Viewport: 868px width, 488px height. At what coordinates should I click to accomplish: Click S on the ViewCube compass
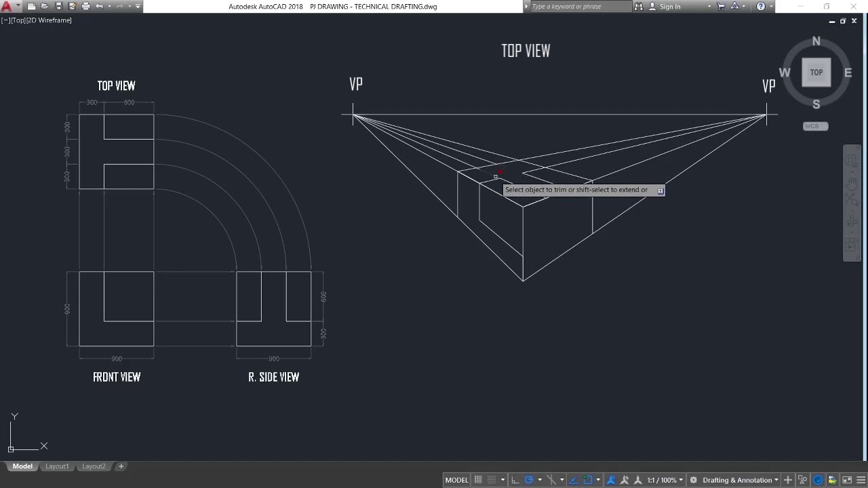[x=816, y=104]
